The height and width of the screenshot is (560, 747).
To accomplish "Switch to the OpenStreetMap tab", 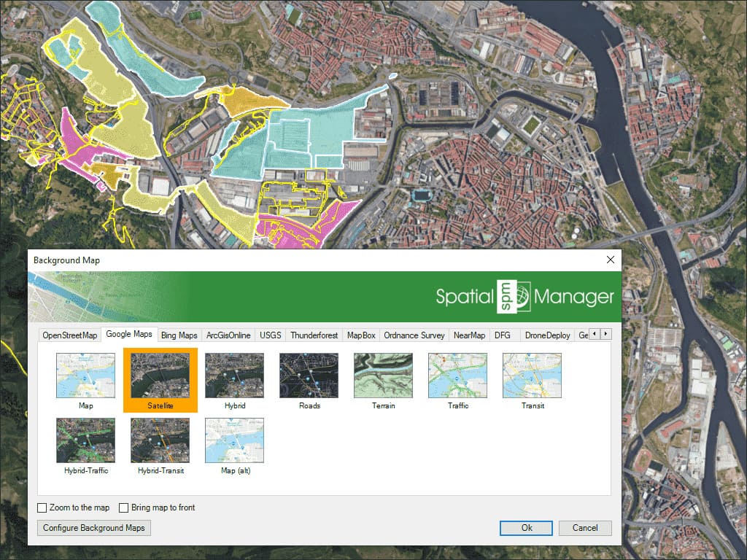I will 69,335.
